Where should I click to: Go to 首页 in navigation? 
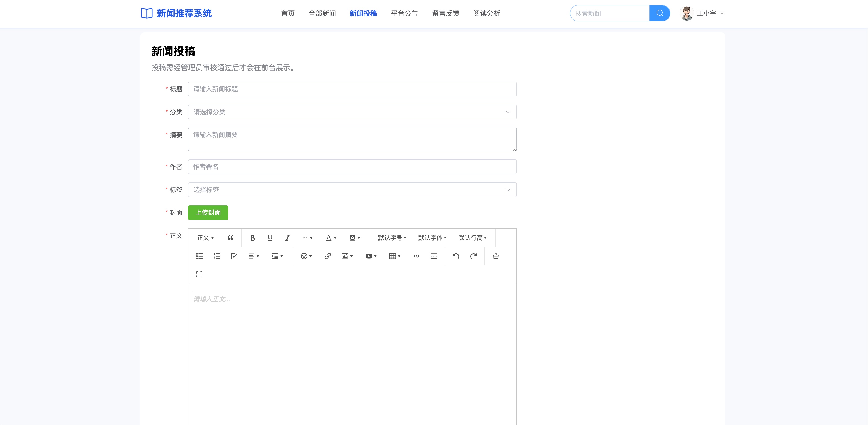288,13
